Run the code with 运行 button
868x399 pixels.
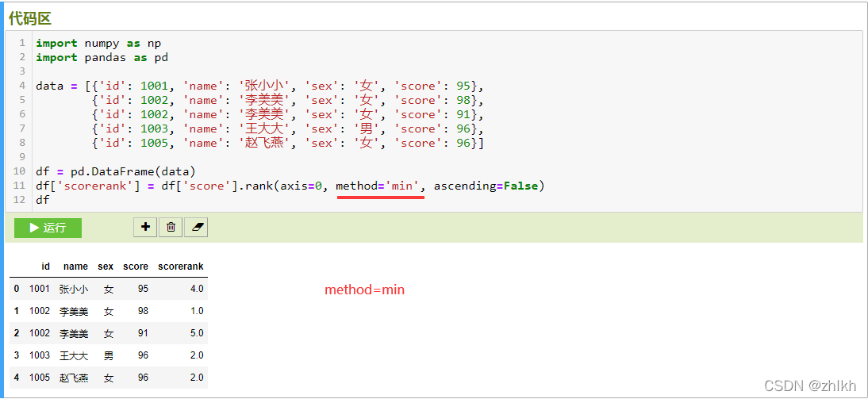48,228
